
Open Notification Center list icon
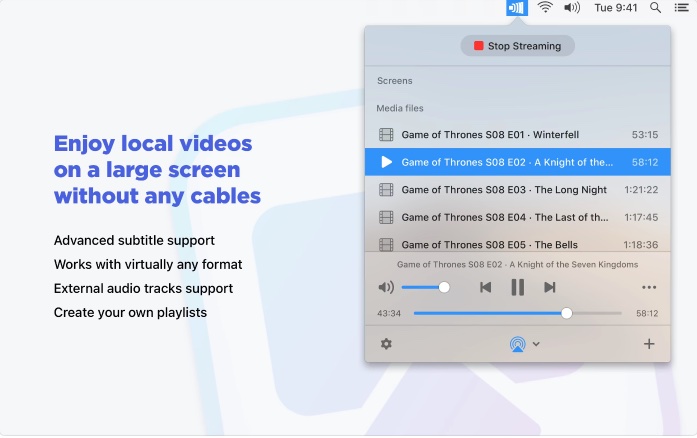tap(681, 8)
